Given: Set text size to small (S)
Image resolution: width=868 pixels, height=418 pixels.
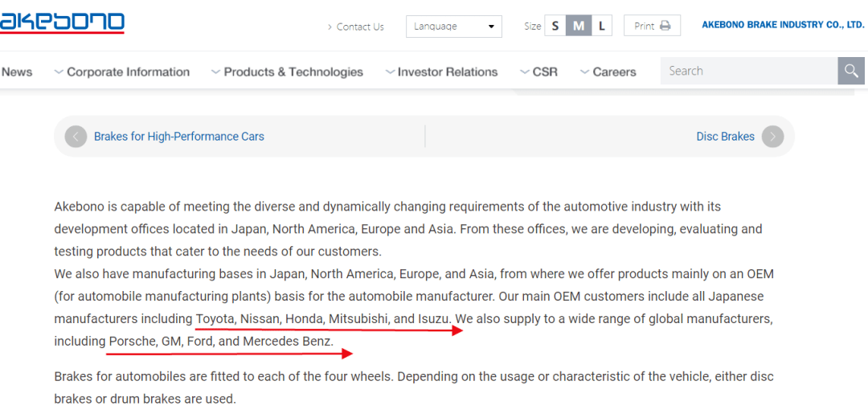Looking at the screenshot, I should [555, 26].
